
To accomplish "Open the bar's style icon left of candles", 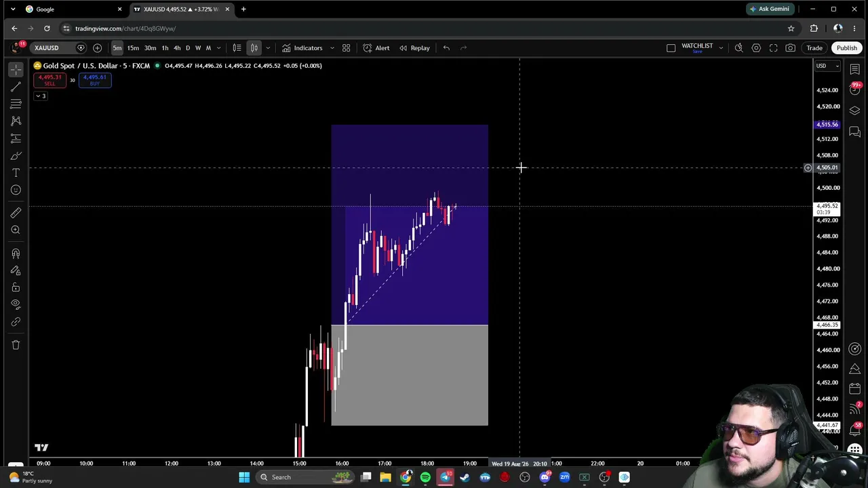I will click(x=237, y=48).
